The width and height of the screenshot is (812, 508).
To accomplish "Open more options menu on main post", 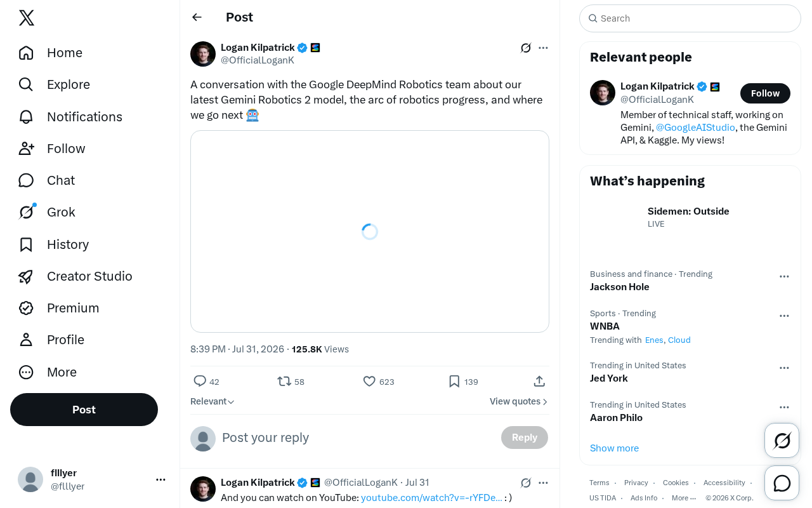I will click(x=543, y=48).
